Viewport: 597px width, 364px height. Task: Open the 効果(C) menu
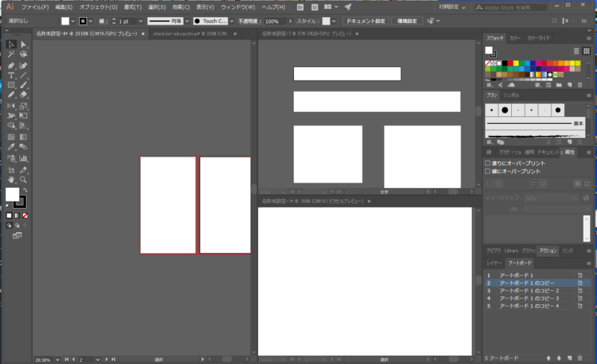click(181, 7)
